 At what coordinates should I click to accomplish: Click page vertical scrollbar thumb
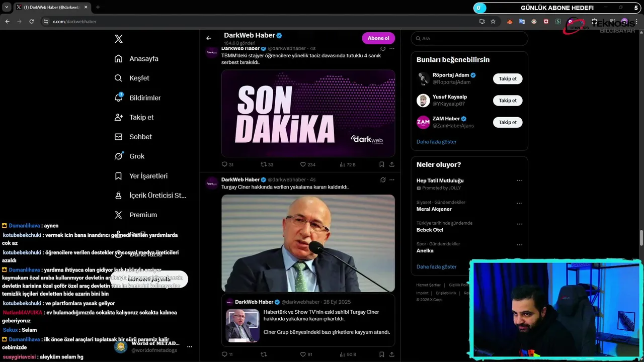[641, 238]
